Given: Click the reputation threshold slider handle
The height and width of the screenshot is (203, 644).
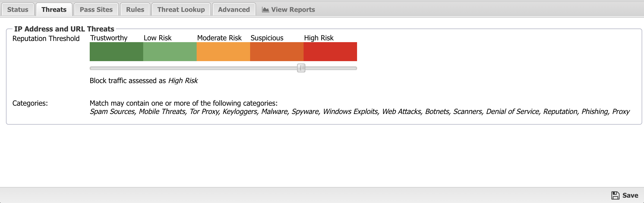Looking at the screenshot, I should click(x=301, y=68).
